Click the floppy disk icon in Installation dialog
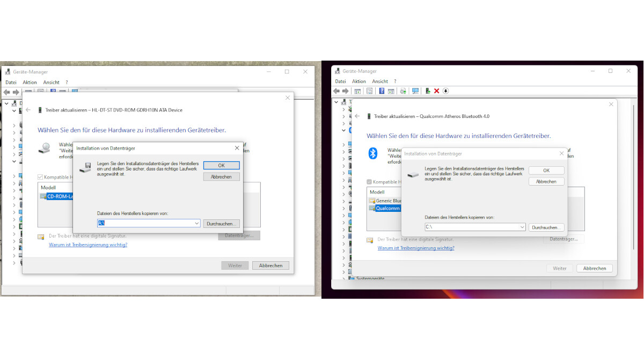This screenshot has width=644, height=362. pos(85,167)
